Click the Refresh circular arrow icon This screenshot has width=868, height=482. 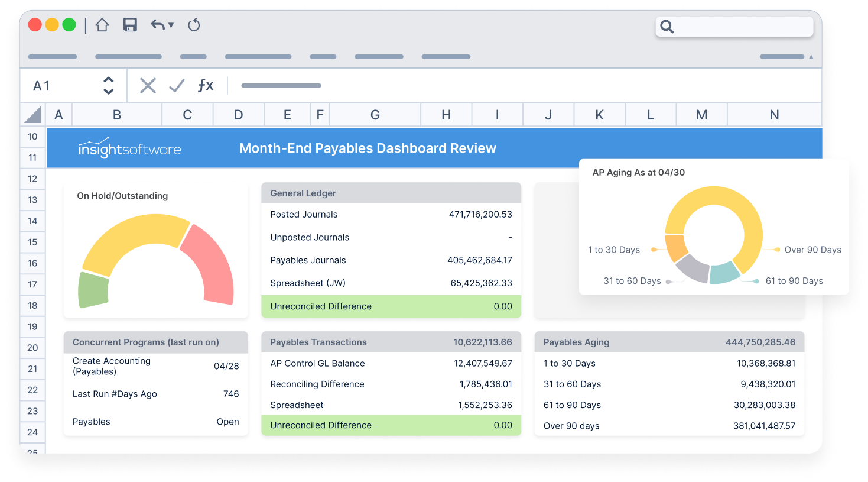[194, 25]
